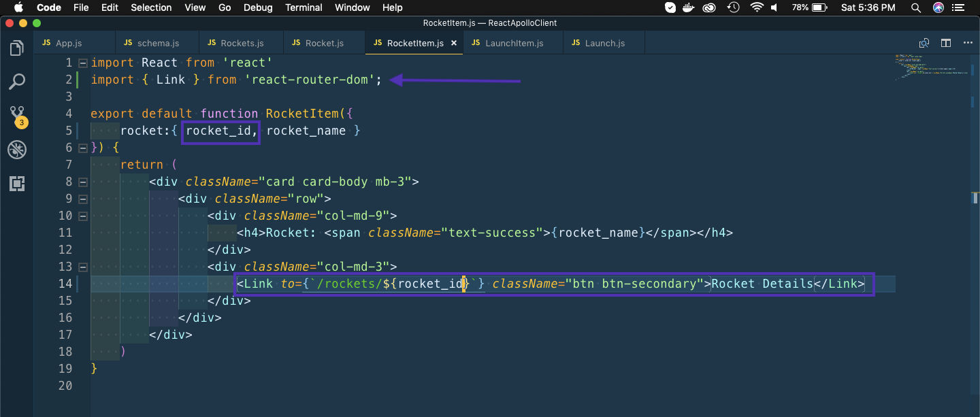This screenshot has height=417, width=980.
Task: Open the File menu
Action: [81, 7]
